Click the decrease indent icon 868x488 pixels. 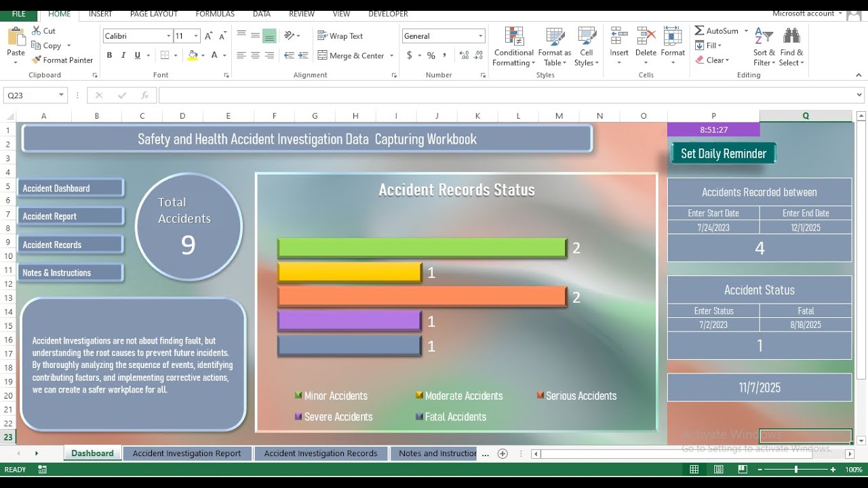click(289, 56)
